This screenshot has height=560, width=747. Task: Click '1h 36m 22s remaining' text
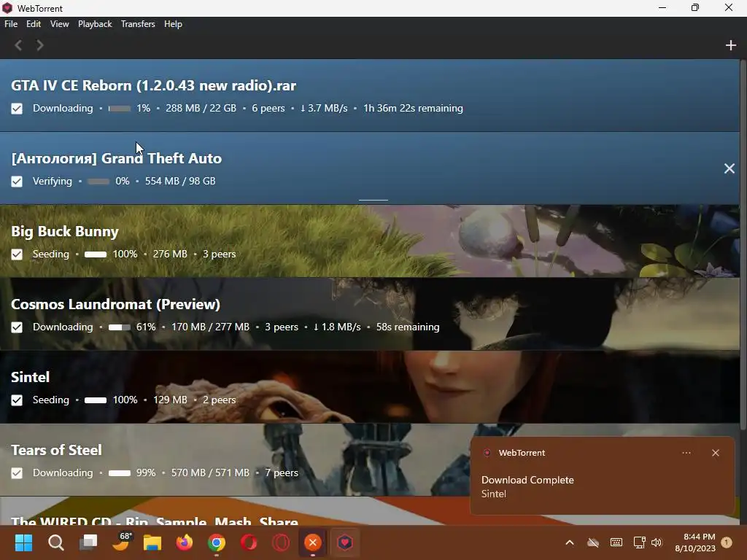(x=413, y=108)
